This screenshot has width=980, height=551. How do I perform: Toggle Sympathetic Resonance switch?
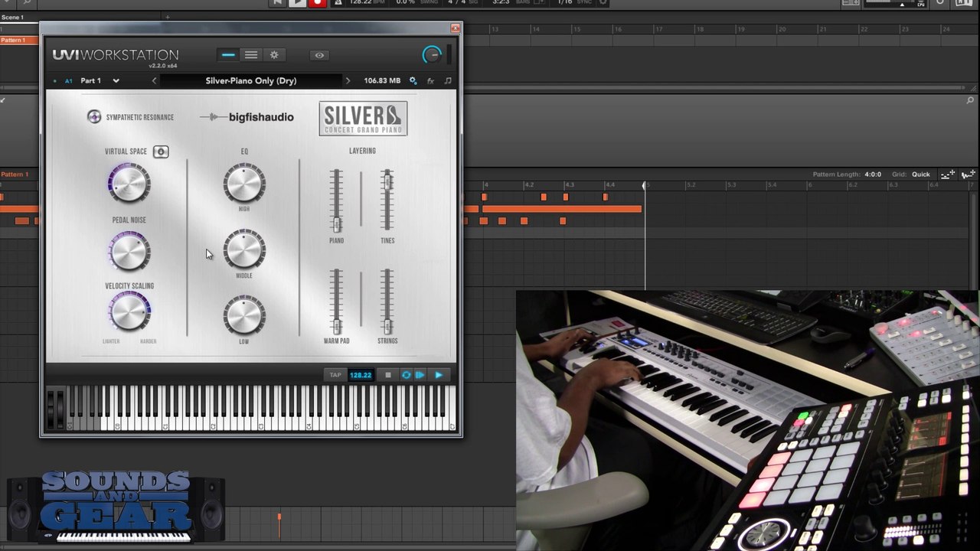(x=94, y=117)
